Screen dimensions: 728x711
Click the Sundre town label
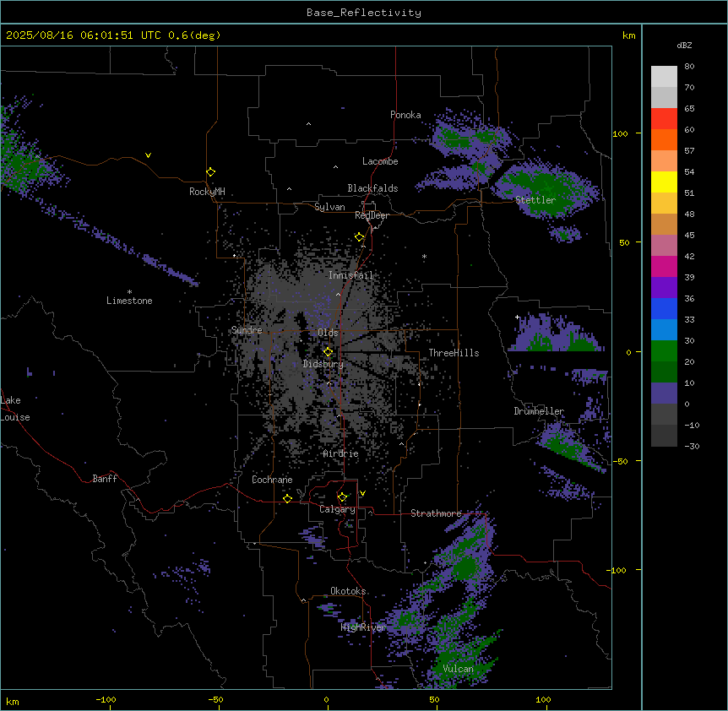pos(247,330)
